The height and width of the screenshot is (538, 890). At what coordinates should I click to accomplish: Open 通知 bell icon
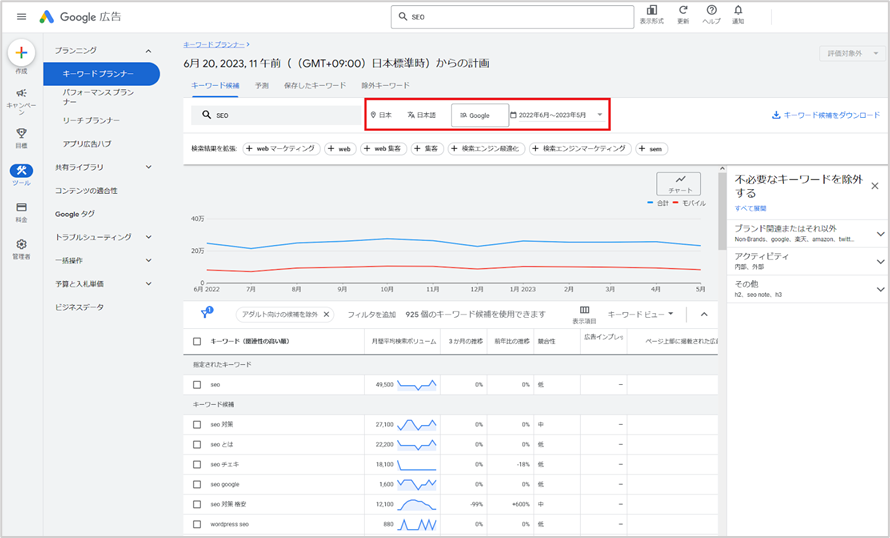click(x=738, y=10)
